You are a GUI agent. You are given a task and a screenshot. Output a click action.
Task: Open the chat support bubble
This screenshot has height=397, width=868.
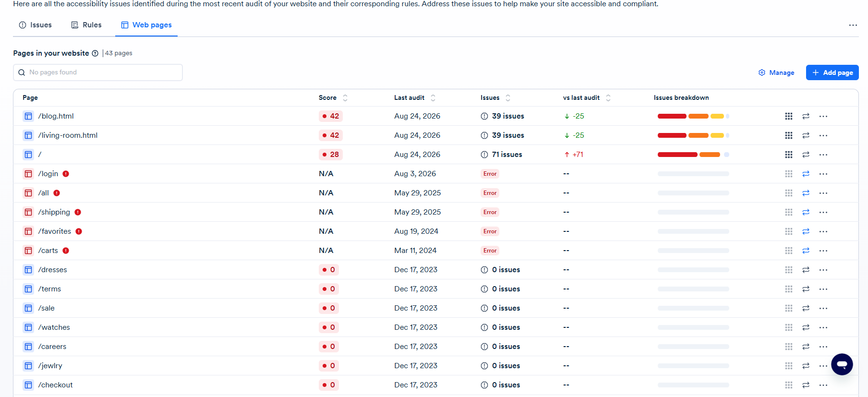(x=842, y=364)
